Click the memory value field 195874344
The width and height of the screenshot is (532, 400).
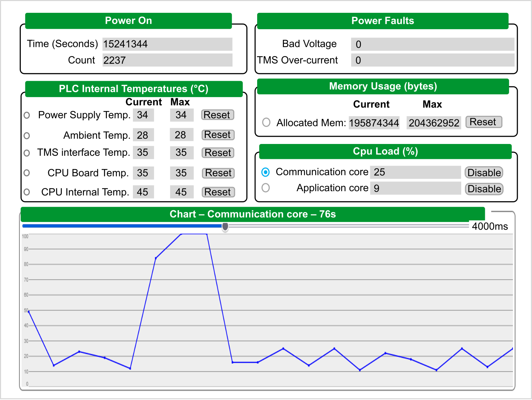(374, 123)
